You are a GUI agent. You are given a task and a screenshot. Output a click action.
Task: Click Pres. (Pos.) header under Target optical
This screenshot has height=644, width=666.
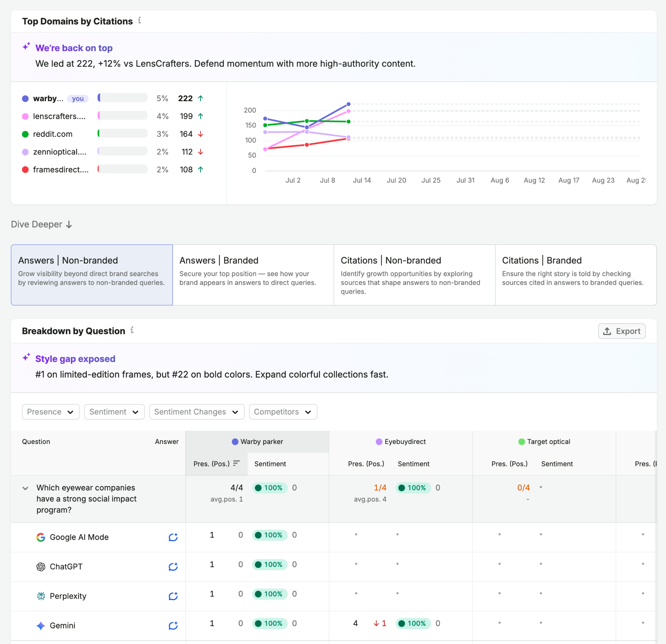click(509, 463)
